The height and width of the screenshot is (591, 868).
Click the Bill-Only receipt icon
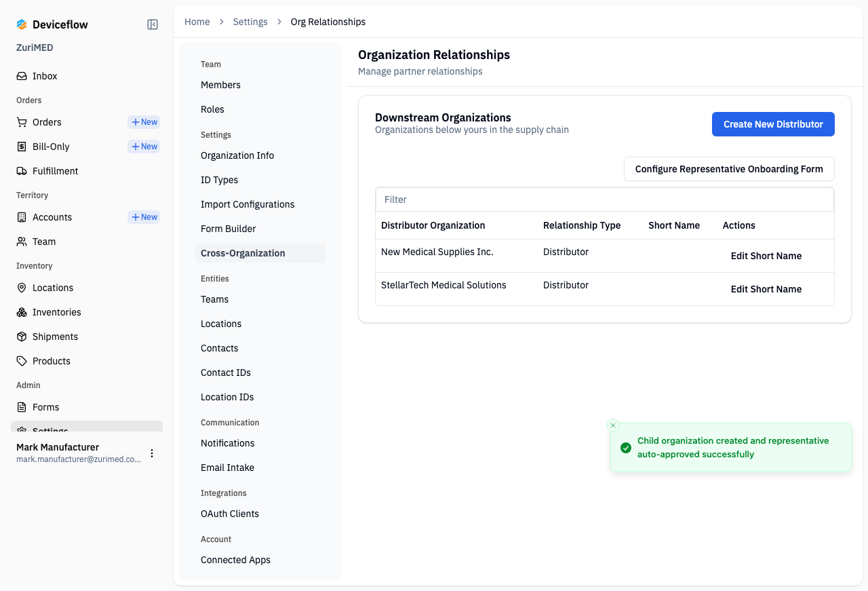22,147
